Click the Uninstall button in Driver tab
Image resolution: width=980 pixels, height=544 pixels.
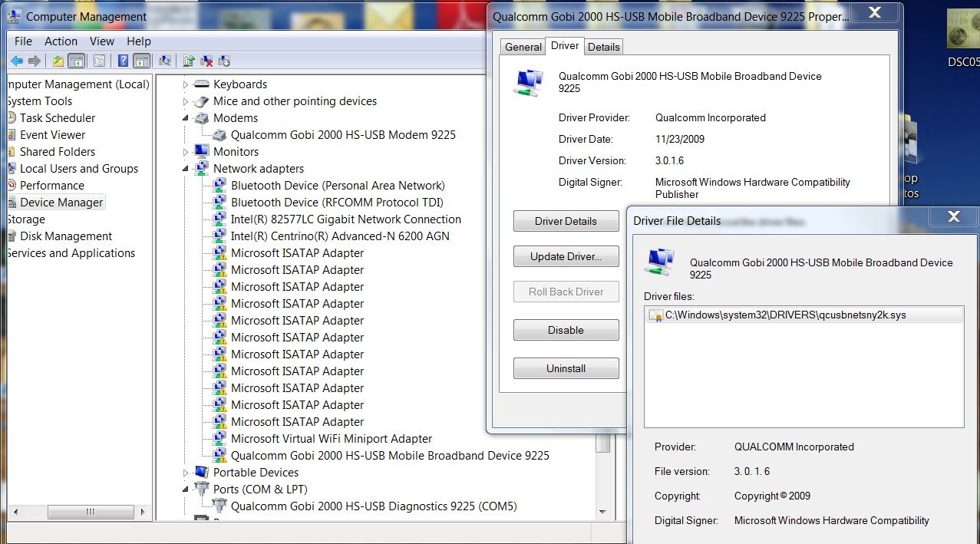pos(566,368)
